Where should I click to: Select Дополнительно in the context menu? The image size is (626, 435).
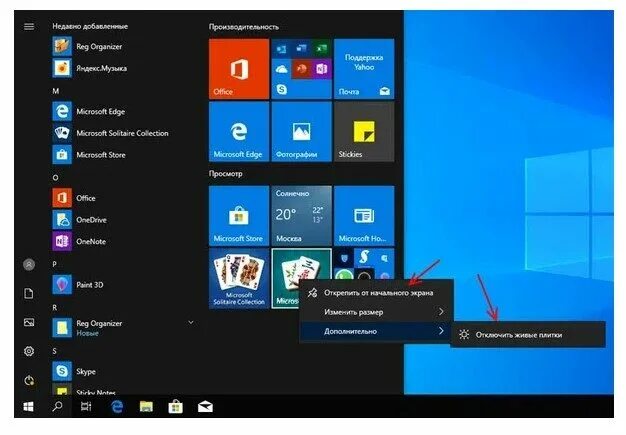[376, 331]
